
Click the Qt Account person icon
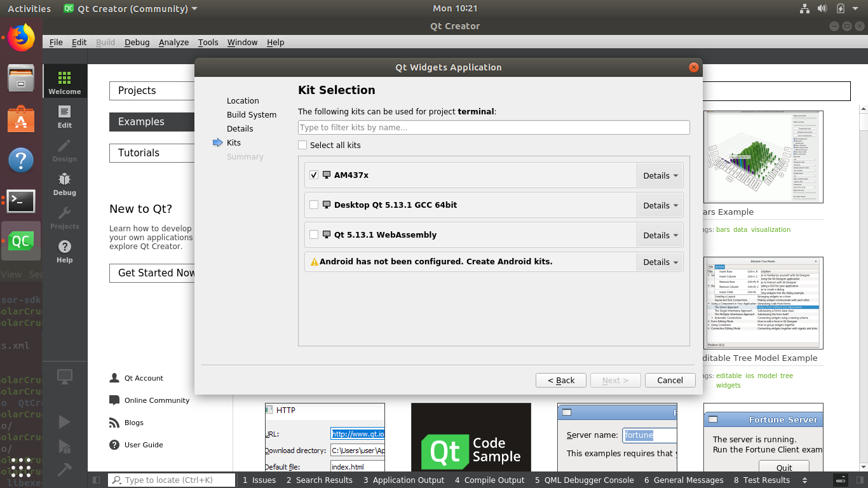[x=114, y=377]
